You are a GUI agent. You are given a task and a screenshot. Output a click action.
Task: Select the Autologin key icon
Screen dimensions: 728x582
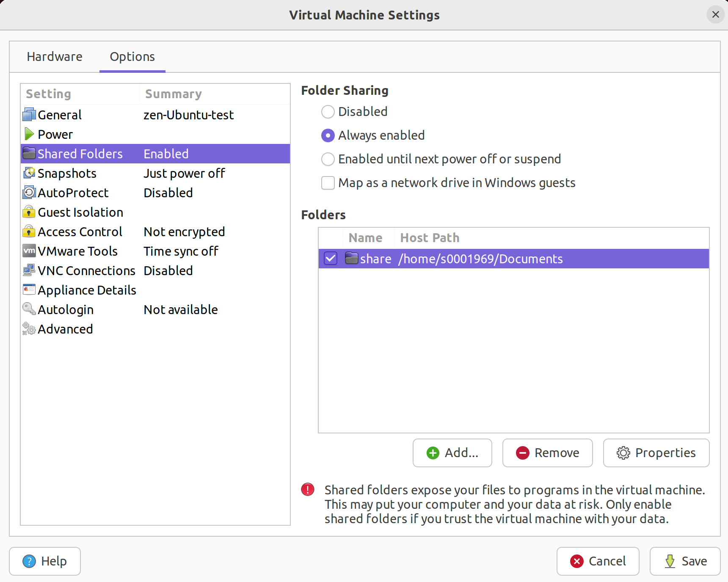coord(29,309)
